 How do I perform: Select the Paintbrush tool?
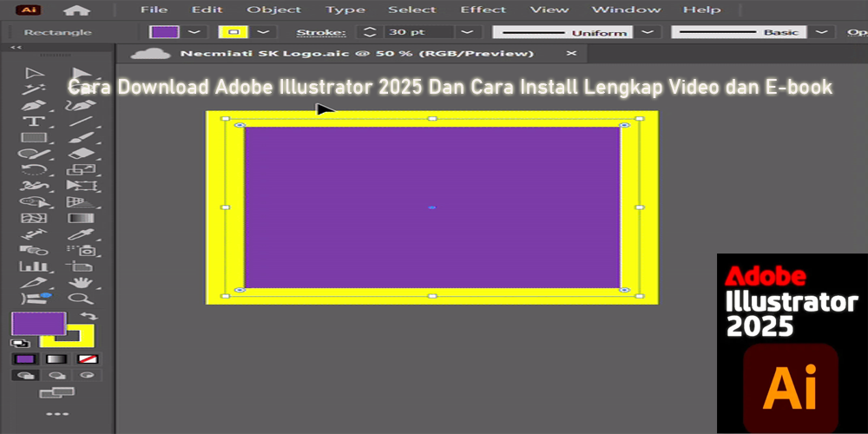pyautogui.click(x=81, y=137)
